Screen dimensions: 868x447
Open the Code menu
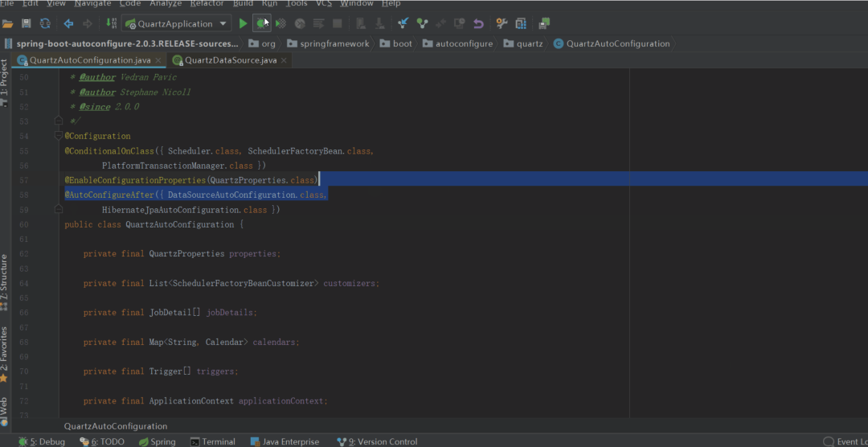130,3
